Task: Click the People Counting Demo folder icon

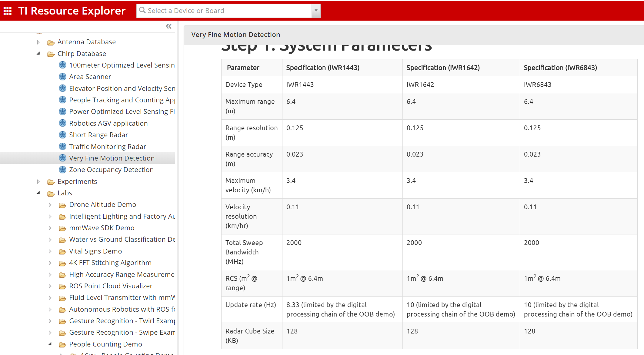Action: tap(62, 345)
